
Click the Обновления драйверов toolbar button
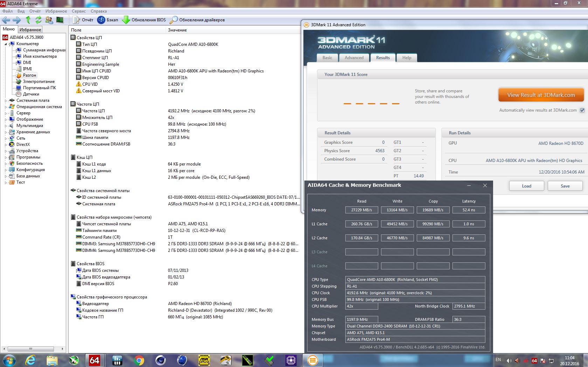click(x=197, y=20)
